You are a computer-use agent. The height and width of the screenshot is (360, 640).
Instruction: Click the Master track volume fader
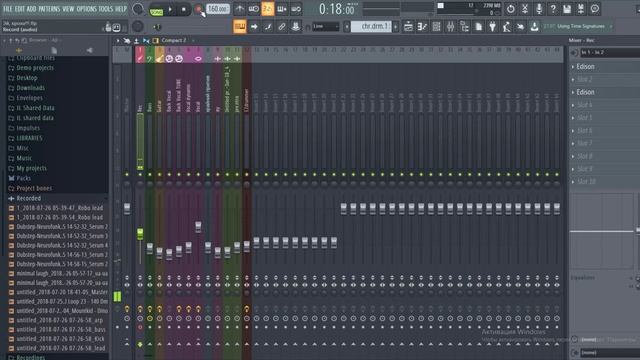click(x=127, y=209)
